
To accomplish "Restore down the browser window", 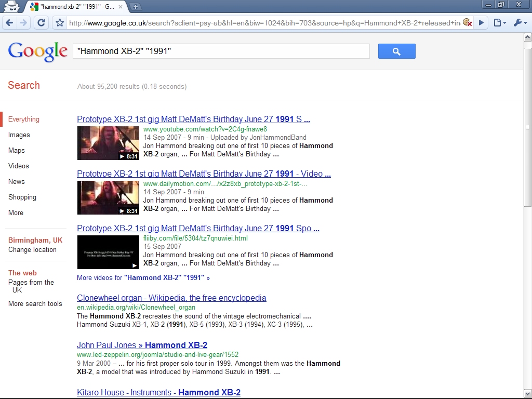I will point(501,5).
